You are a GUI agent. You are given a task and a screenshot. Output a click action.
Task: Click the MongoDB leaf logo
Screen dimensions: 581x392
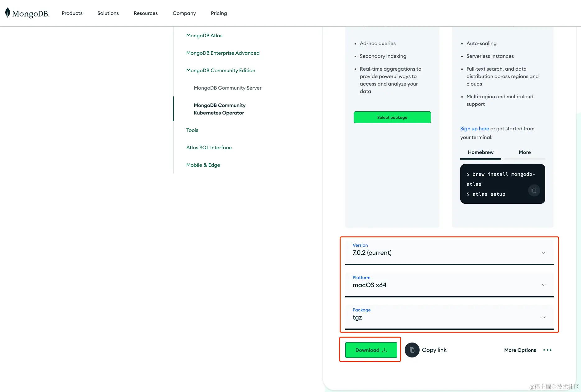point(8,13)
